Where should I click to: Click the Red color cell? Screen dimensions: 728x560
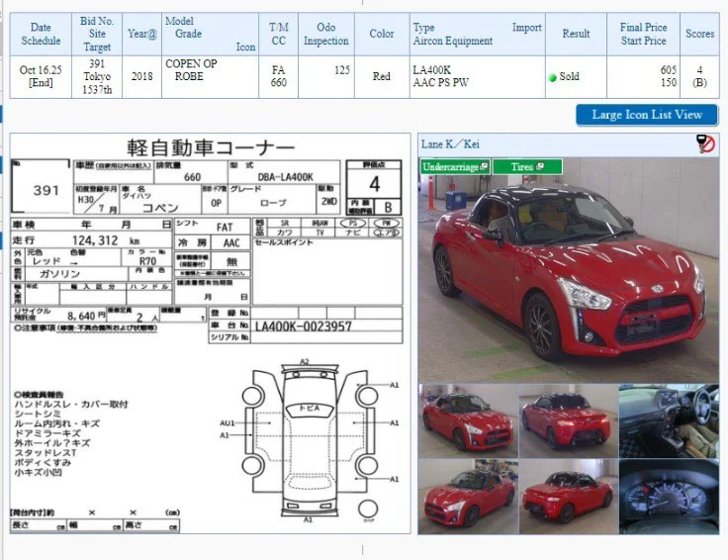[382, 76]
